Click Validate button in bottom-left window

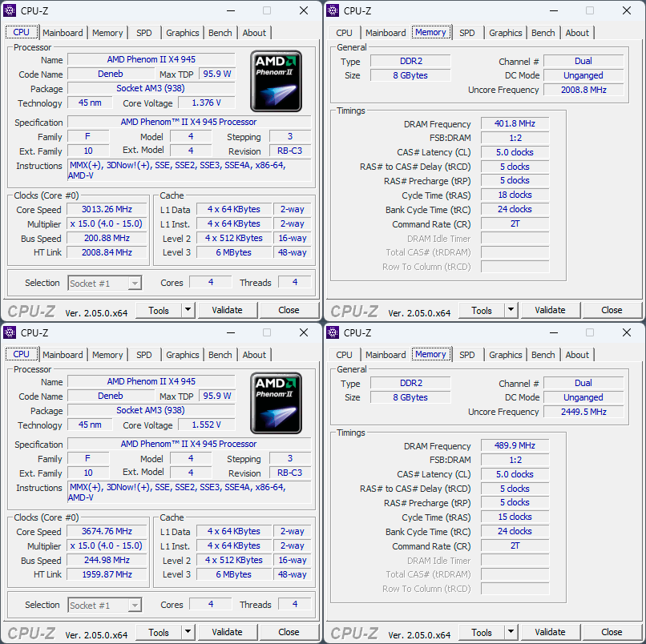228,632
